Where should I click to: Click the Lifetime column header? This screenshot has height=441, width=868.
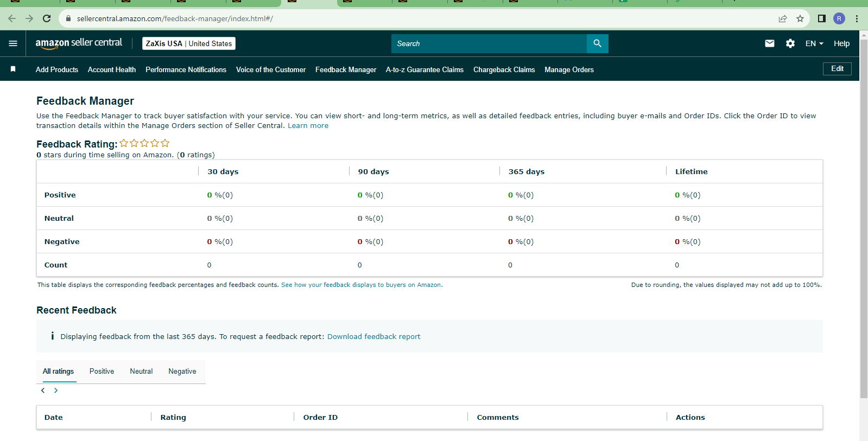pos(692,171)
